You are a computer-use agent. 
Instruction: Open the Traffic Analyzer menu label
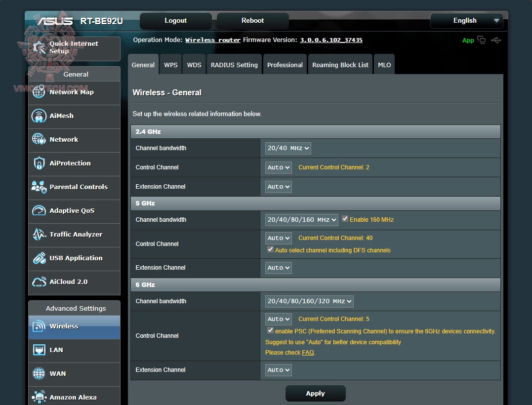[76, 235]
